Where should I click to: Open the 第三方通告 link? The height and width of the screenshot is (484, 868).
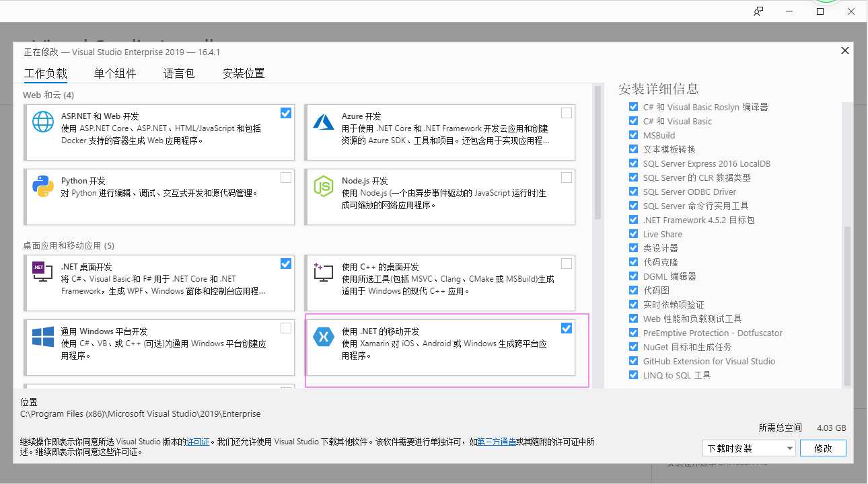coord(497,442)
